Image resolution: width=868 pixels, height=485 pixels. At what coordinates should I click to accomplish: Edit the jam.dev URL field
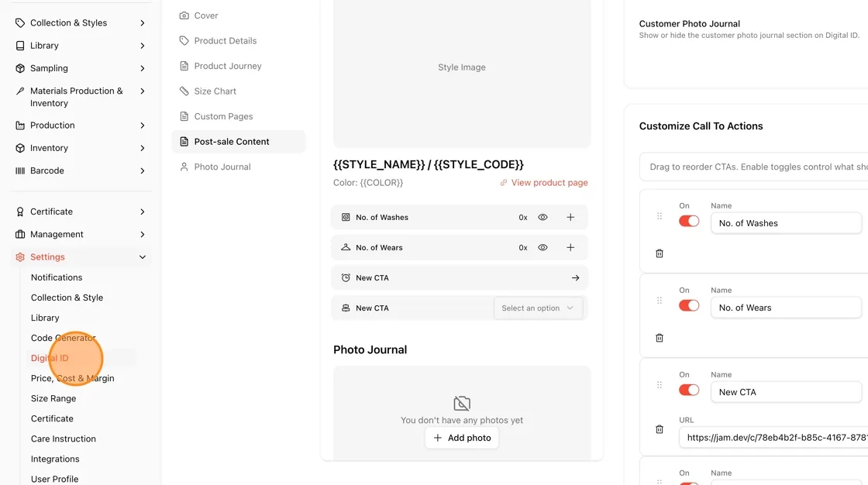coord(773,438)
